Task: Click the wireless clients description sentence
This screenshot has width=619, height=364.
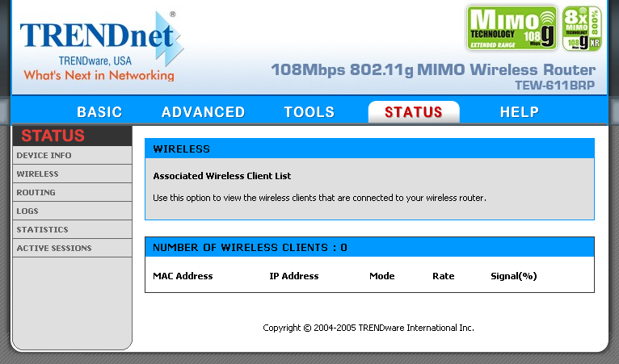Action: click(319, 198)
